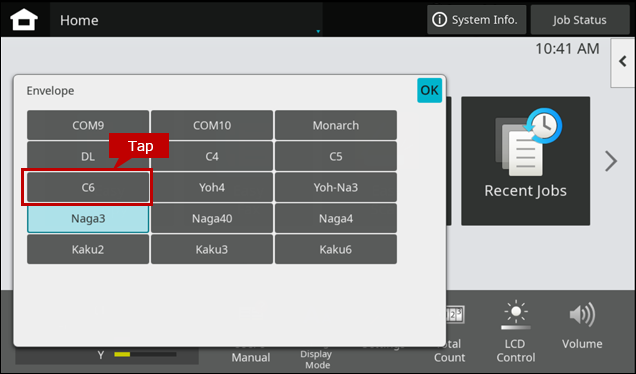Confirm envelope selection with OK
The width and height of the screenshot is (636, 374).
pyautogui.click(x=430, y=90)
